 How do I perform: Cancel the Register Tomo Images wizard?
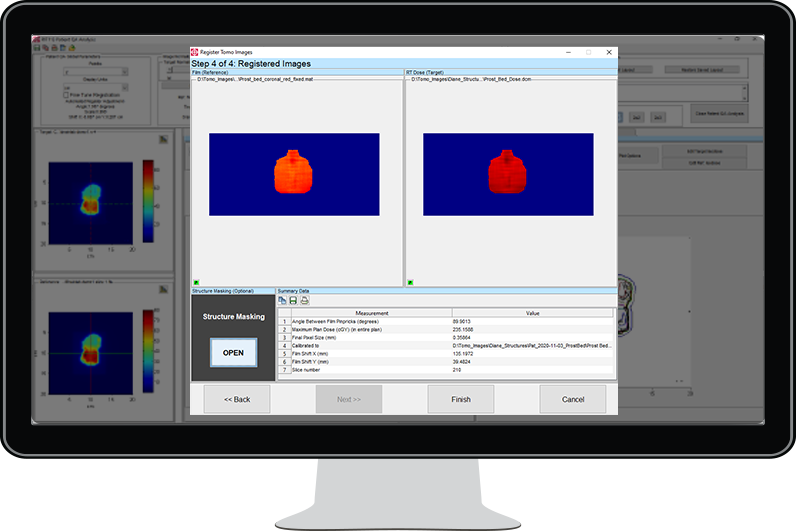573,399
